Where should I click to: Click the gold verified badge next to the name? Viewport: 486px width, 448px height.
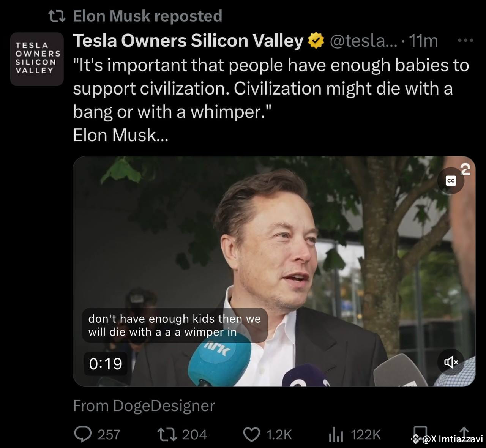pos(316,39)
